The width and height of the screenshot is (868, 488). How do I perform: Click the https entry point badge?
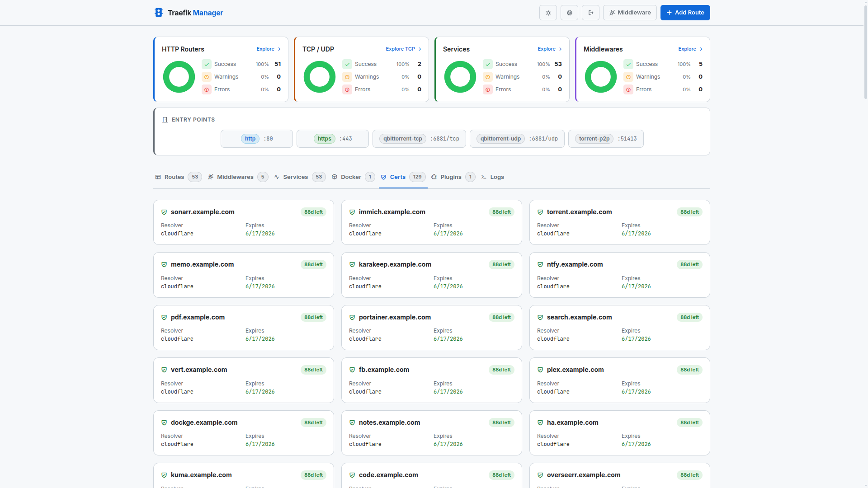click(324, 139)
